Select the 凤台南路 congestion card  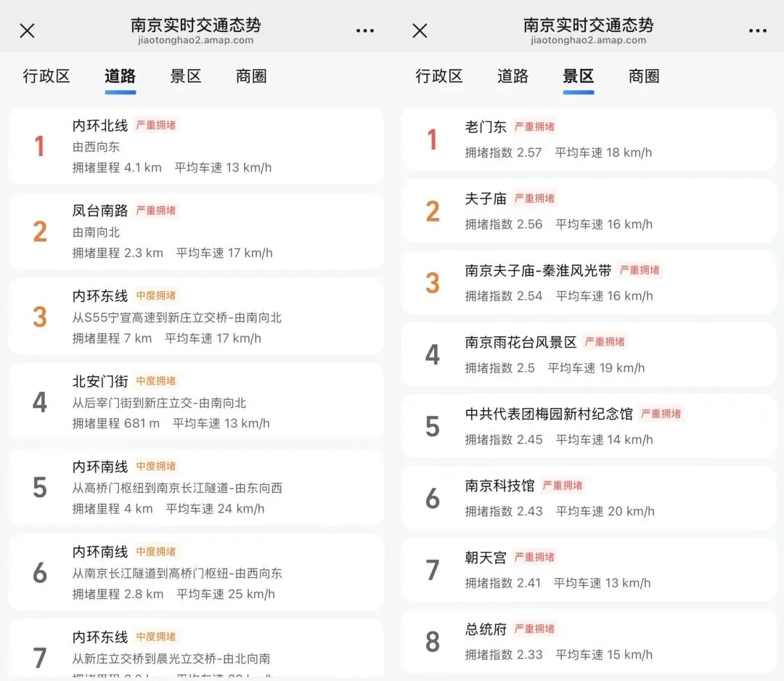pyautogui.click(x=196, y=232)
